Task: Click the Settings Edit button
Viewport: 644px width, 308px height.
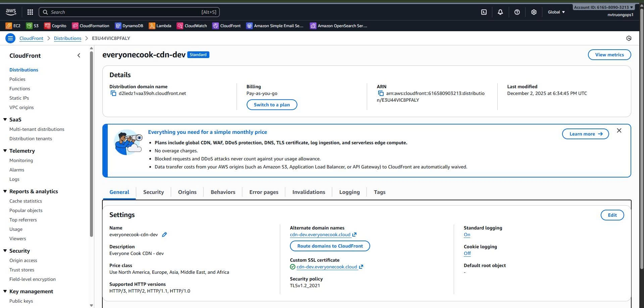Action: (612, 215)
